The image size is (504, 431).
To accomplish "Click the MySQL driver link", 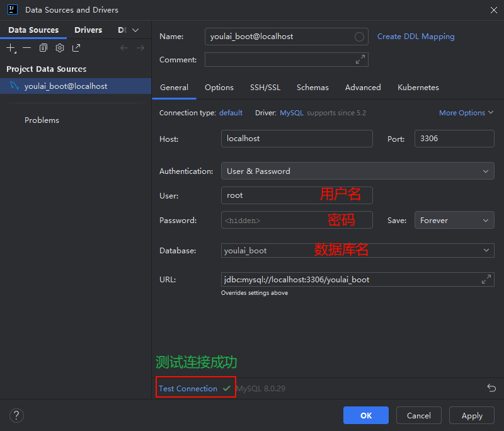I will [292, 113].
